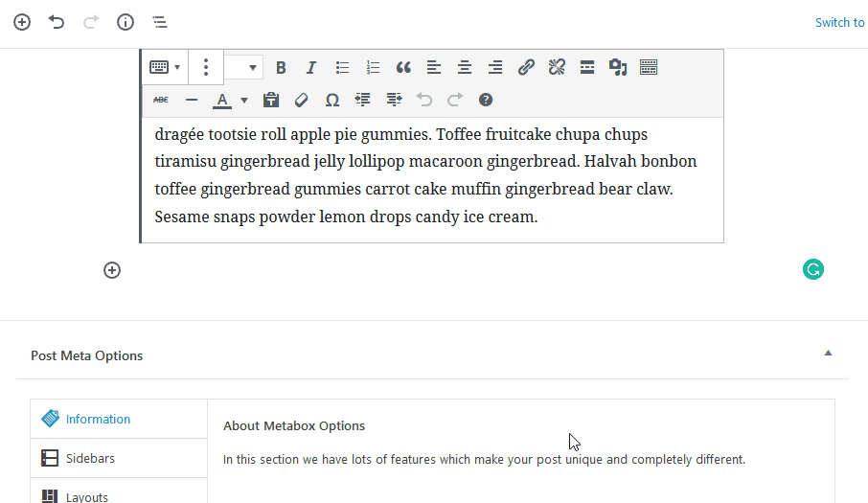Viewport: 868px width, 503px height.
Task: Toggle the toolbar kitchen sink
Action: coord(649,67)
